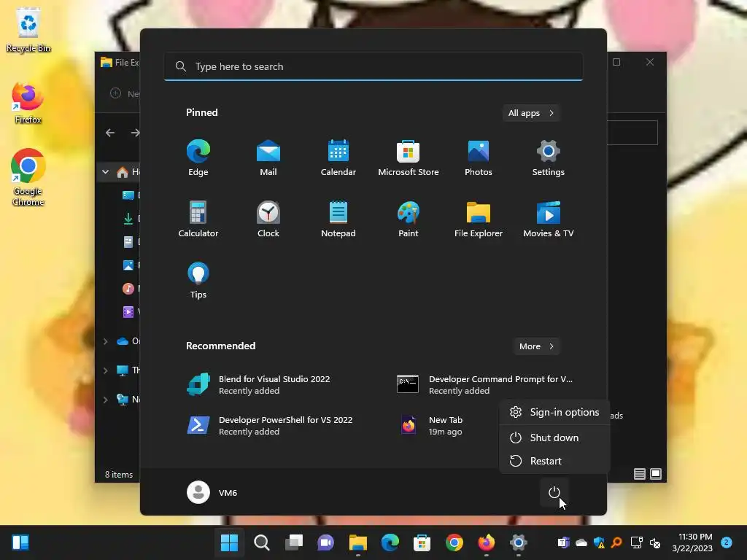Open File Explorer on the taskbar
The image size is (747, 560).
click(357, 542)
